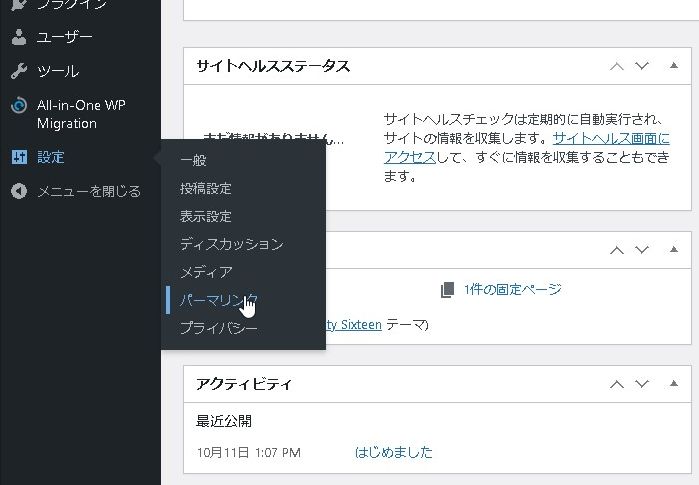
Task: Open パーマリンク from the settings submenu
Action: tap(218, 300)
